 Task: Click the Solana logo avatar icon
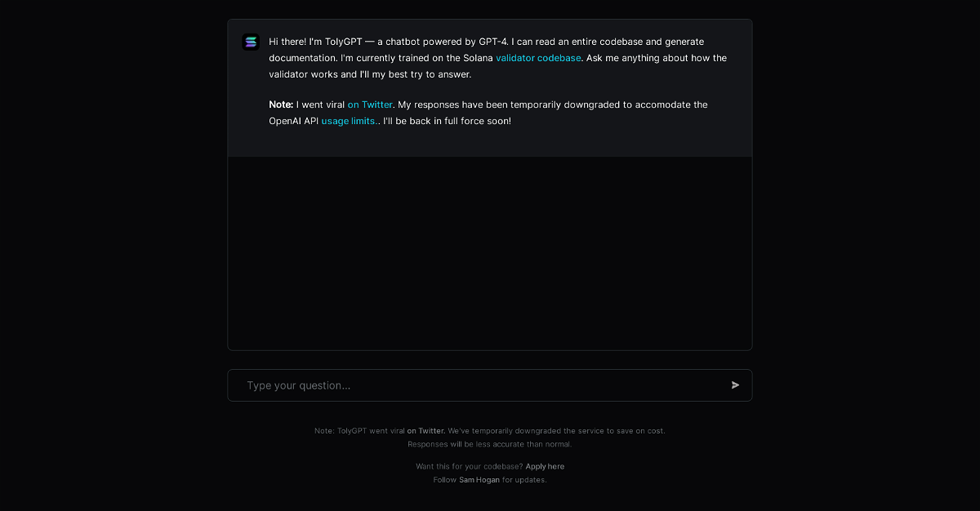[x=251, y=42]
